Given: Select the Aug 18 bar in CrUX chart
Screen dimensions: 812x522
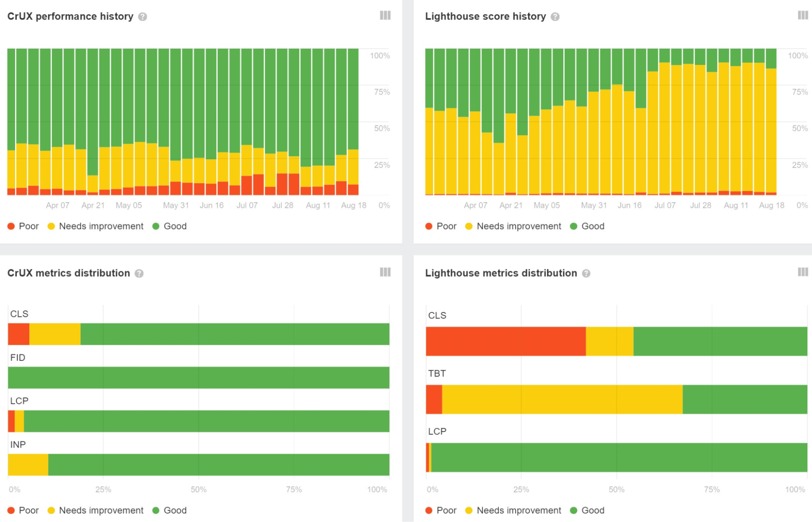Looking at the screenshot, I should coord(353,122).
